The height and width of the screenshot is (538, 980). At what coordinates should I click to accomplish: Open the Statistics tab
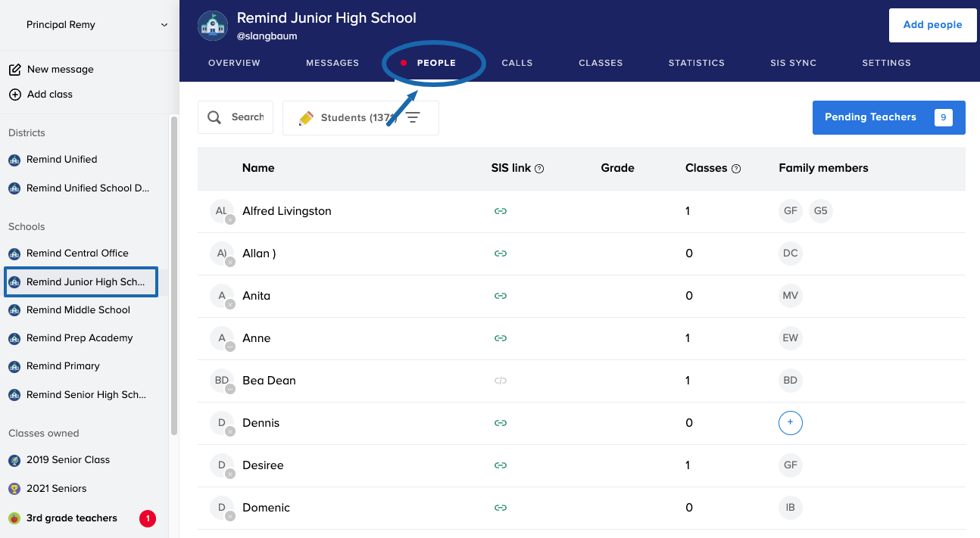tap(696, 63)
